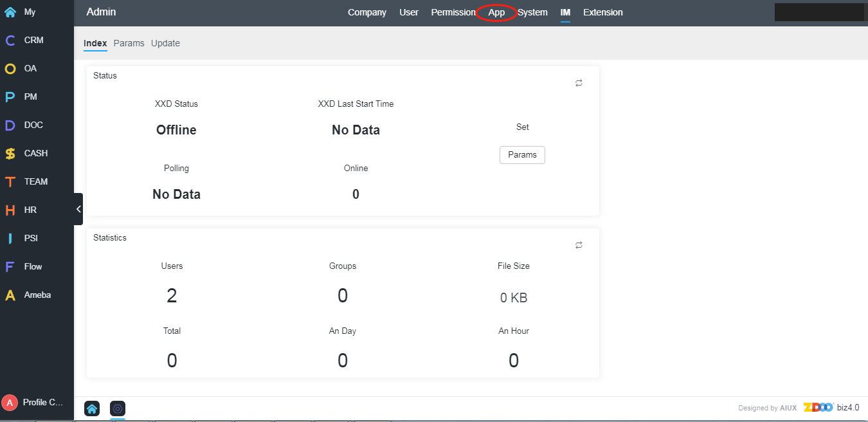868x422 pixels.
Task: Click the Online label
Action: [x=356, y=168]
